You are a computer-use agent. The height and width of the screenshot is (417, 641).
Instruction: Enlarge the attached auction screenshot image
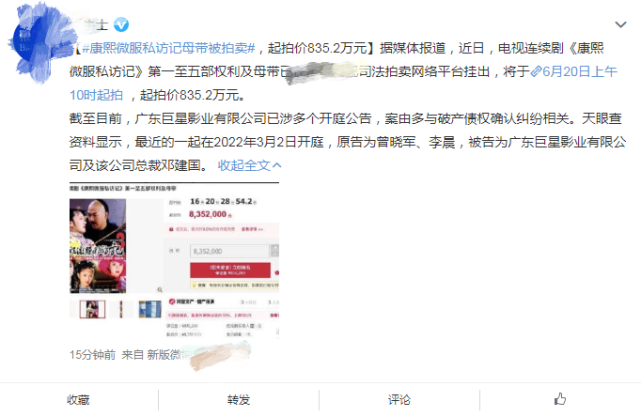174,260
